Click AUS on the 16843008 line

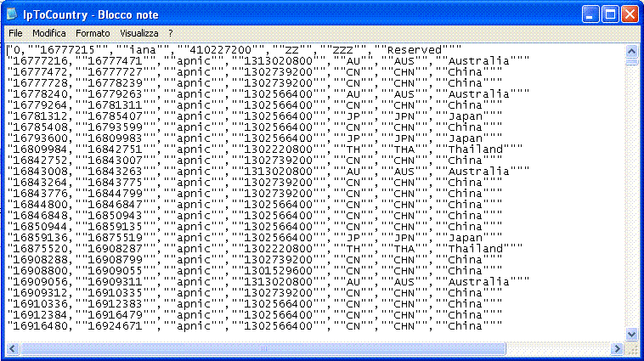tap(404, 172)
